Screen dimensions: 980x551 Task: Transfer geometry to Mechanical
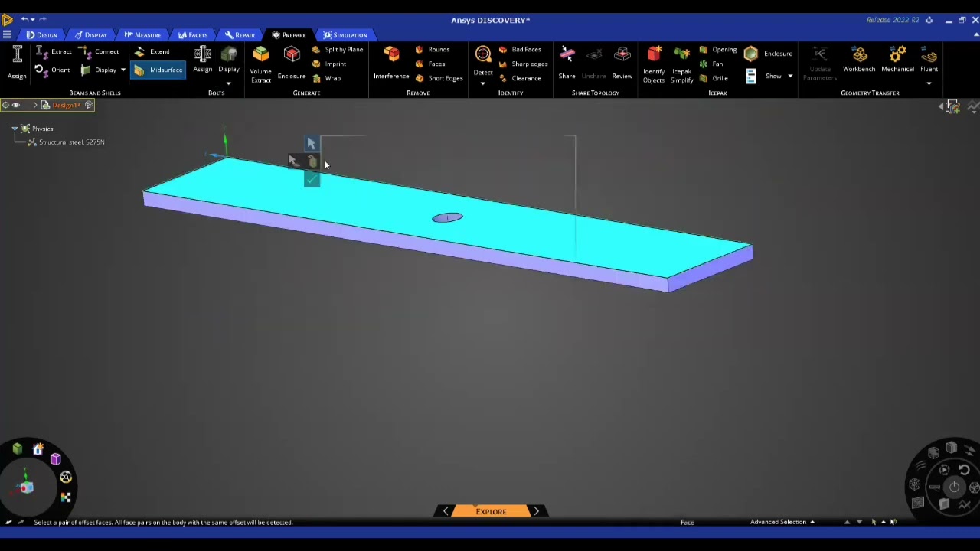[x=897, y=60]
